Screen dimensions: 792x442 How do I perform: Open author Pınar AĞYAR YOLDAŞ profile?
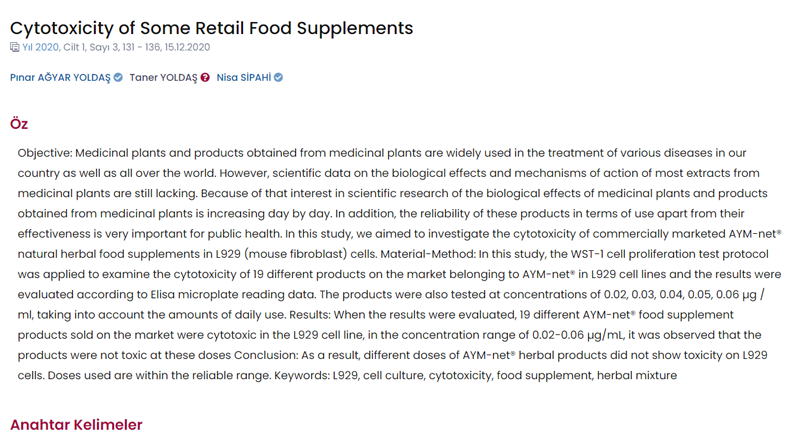point(60,77)
